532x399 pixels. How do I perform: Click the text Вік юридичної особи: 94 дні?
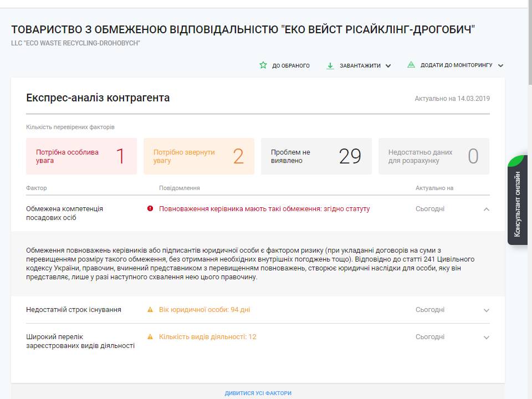pyautogui.click(x=204, y=309)
